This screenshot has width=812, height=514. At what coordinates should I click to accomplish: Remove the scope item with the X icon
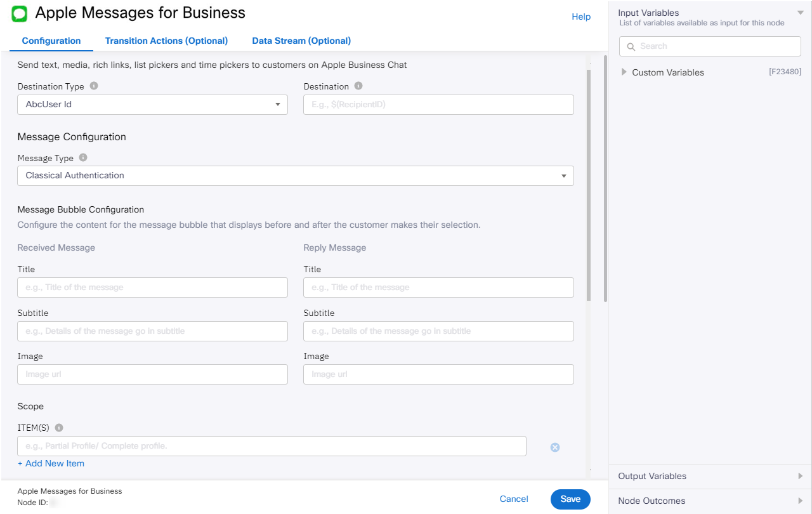pyautogui.click(x=555, y=447)
